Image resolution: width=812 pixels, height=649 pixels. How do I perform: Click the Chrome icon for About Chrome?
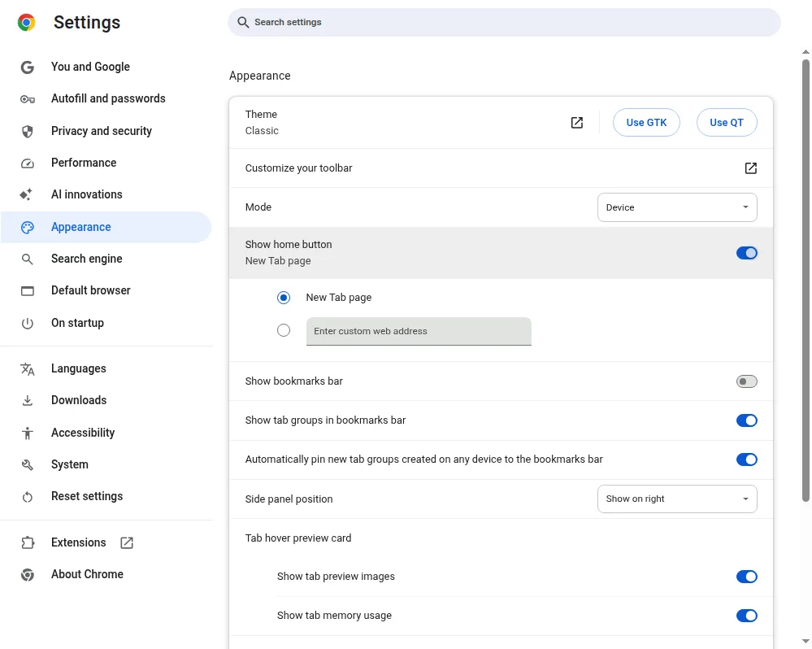(x=28, y=575)
